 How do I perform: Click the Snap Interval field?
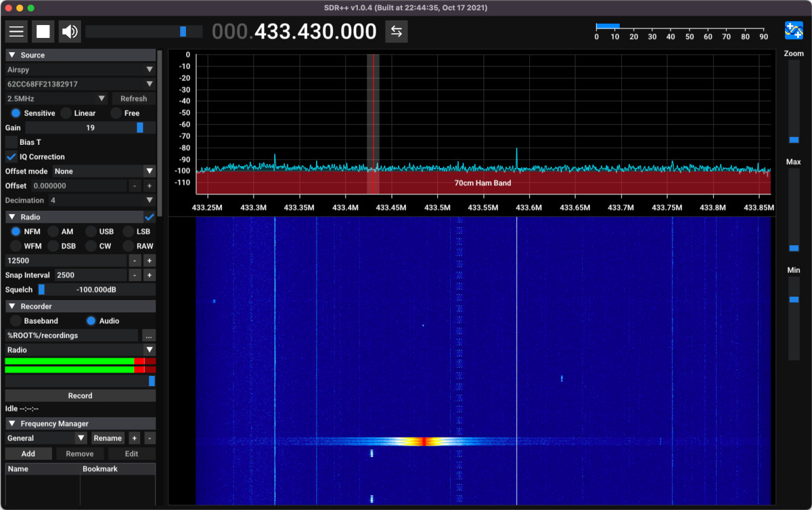(x=91, y=275)
